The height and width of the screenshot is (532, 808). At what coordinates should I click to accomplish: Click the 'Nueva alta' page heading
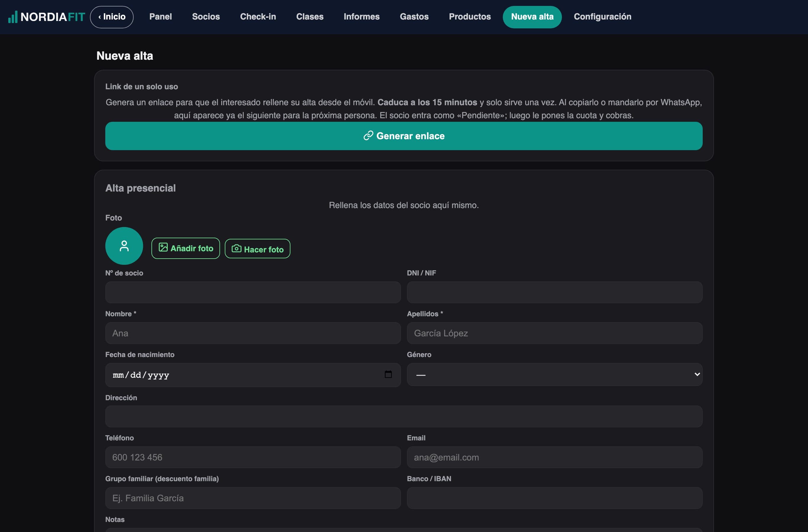tap(125, 56)
